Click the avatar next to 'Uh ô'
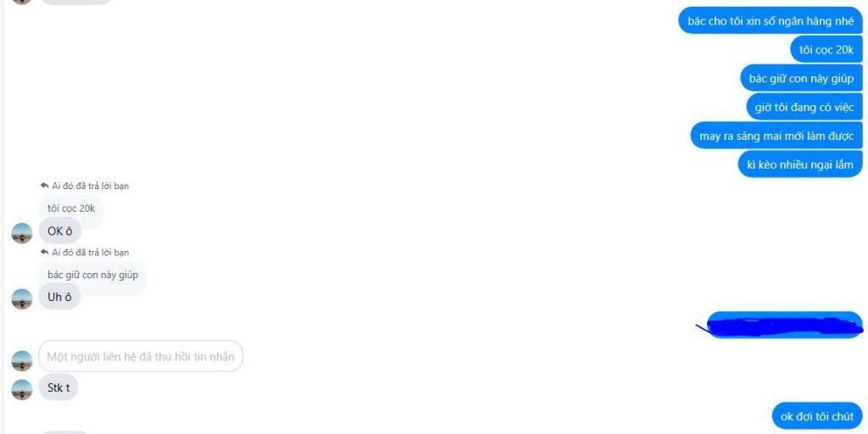Viewport: 868px width, 434px height. coord(21,299)
